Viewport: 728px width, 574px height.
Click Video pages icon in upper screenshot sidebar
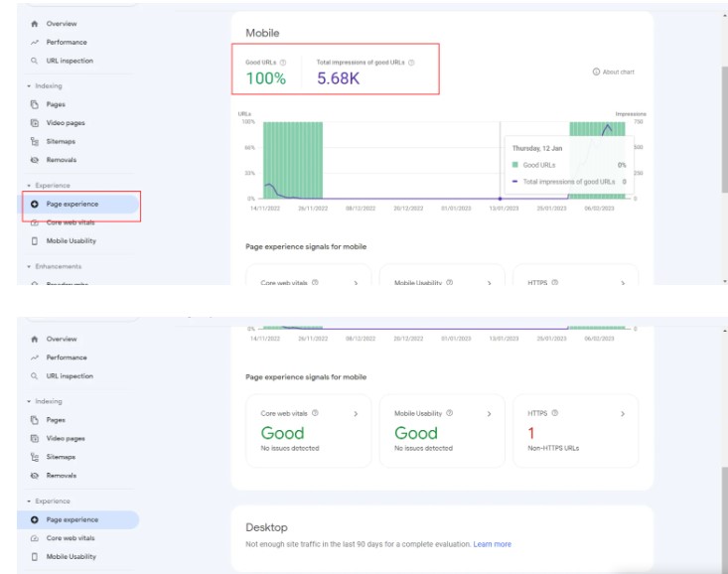35,123
